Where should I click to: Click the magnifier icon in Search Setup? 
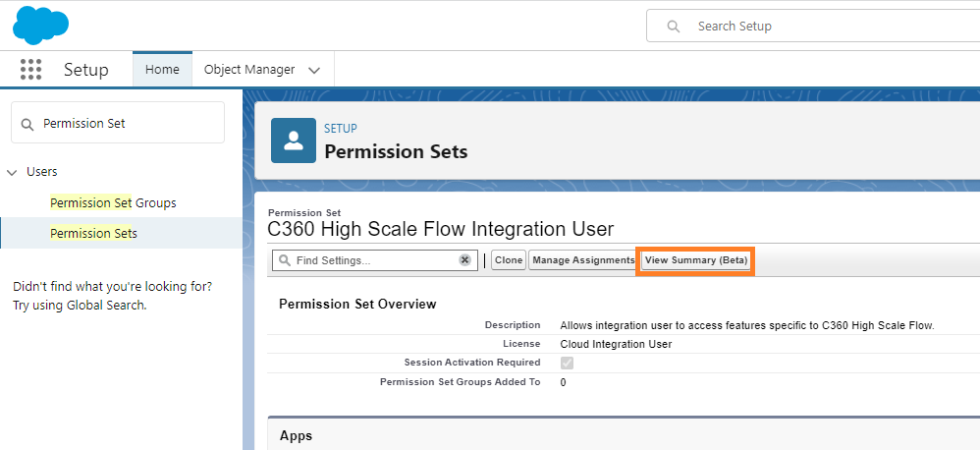(x=674, y=27)
